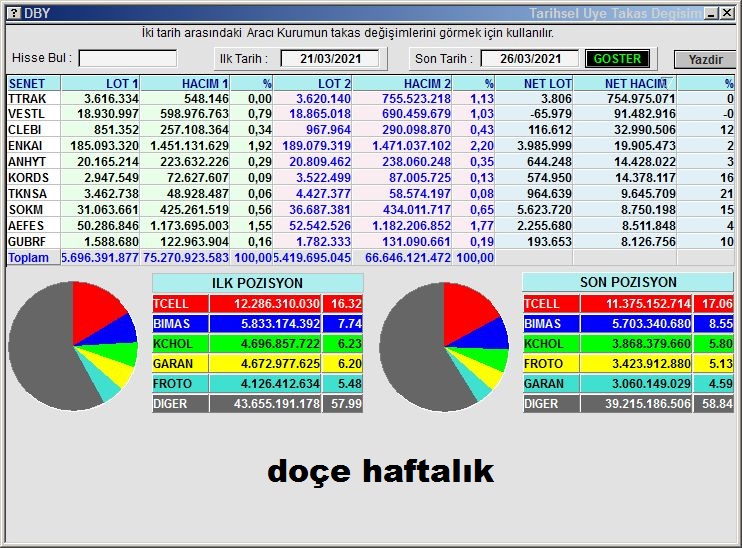The image size is (742, 548).
Task: Click the Yazdir print button
Action: (705, 60)
